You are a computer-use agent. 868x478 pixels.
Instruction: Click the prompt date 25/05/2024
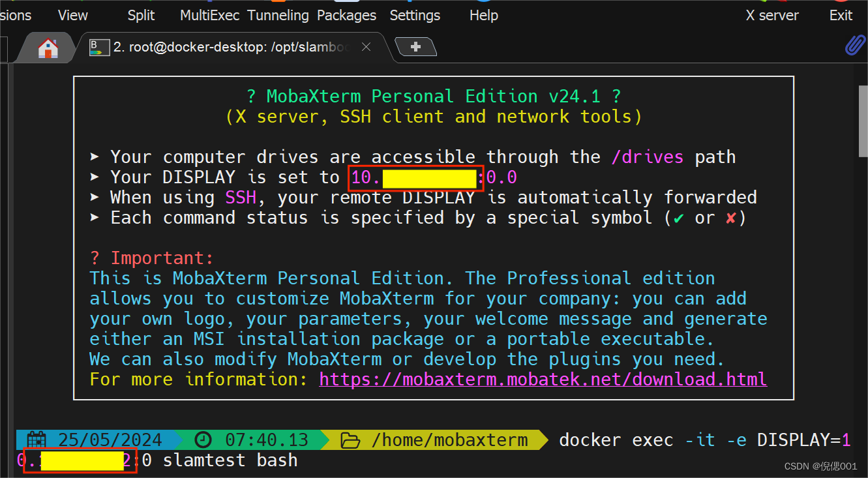(x=110, y=440)
